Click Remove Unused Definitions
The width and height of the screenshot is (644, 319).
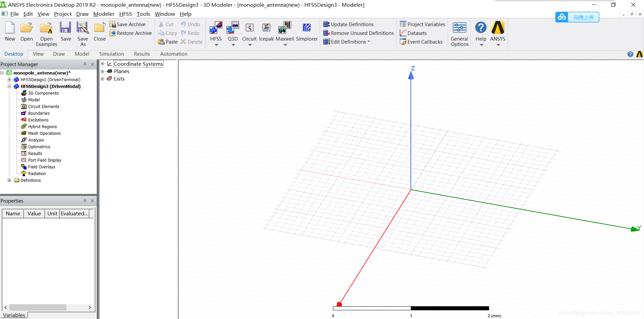(358, 33)
